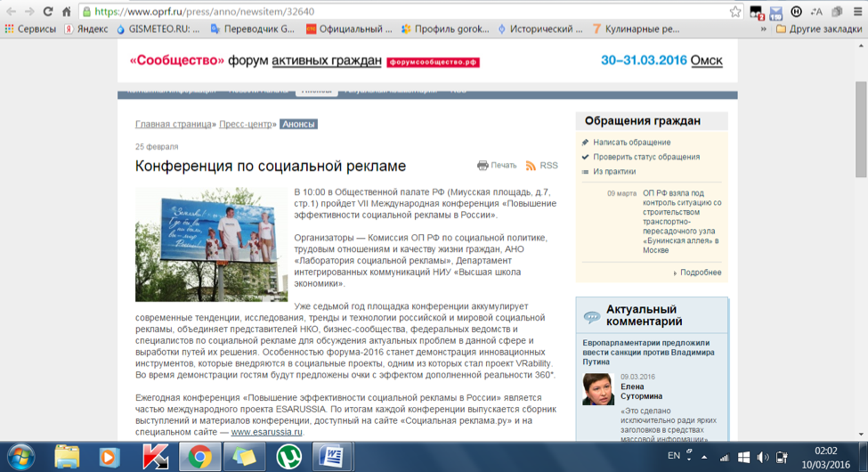
Task: Open Kaspersky from the taskbar
Action: click(x=155, y=458)
